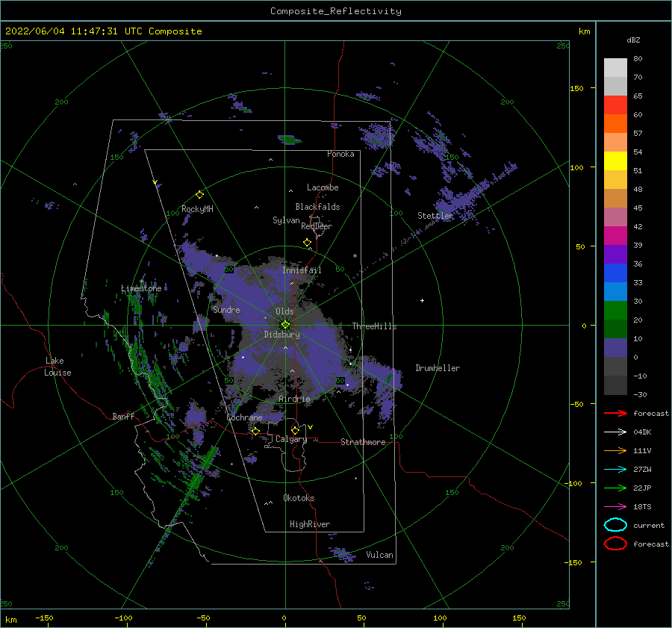Click the 'current' legend text
672x628 pixels.
(x=649, y=526)
